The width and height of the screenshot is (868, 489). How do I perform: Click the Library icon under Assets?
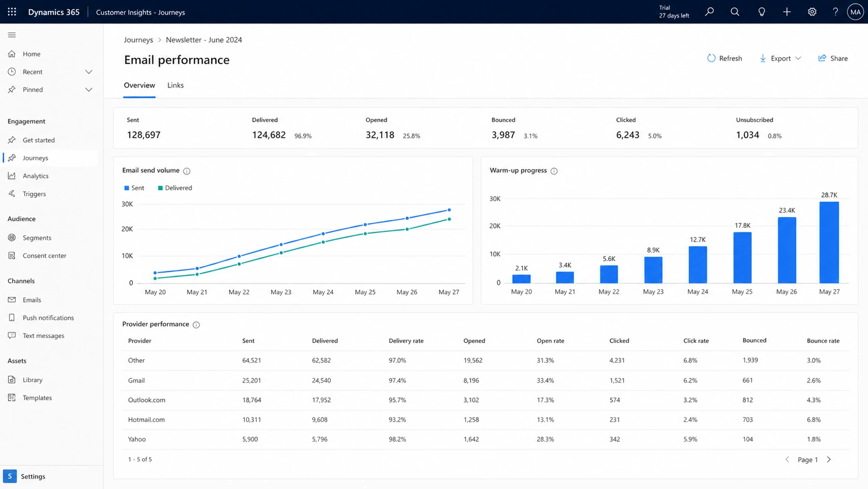coord(12,380)
